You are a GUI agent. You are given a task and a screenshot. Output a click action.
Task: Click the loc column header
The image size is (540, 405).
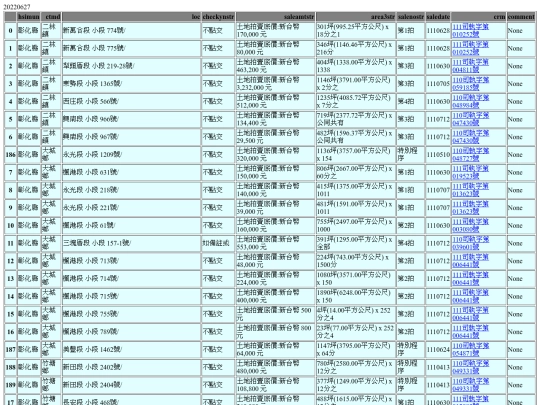click(132, 17)
